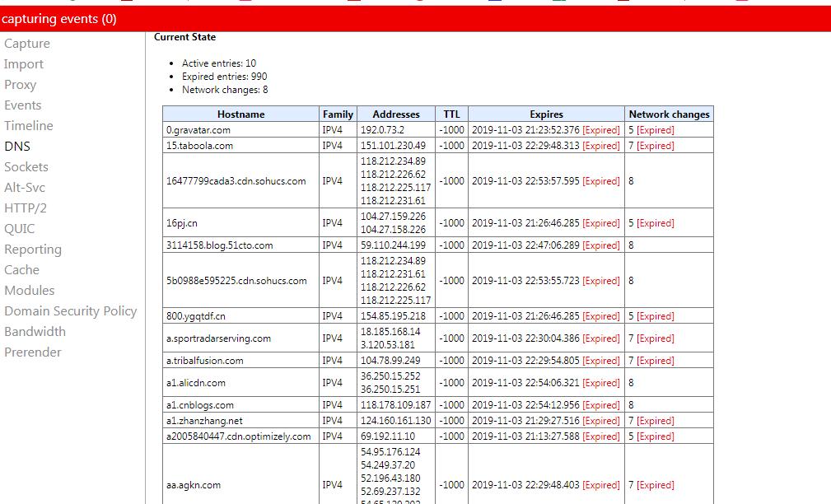The height and width of the screenshot is (504, 831).
Task: Click address 36.250.15.252
Action: (x=390, y=376)
